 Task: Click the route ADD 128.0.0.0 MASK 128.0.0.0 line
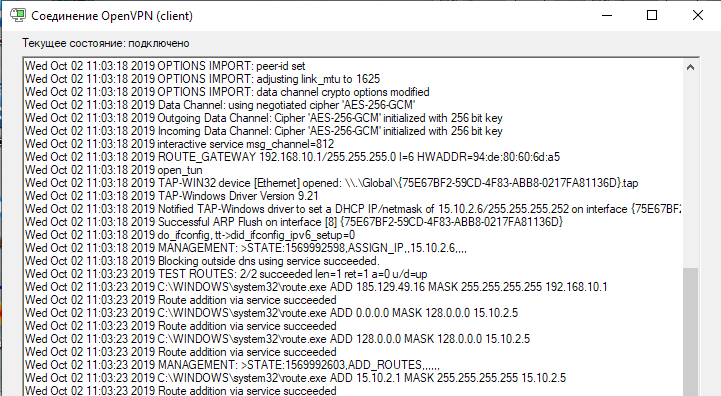277,339
